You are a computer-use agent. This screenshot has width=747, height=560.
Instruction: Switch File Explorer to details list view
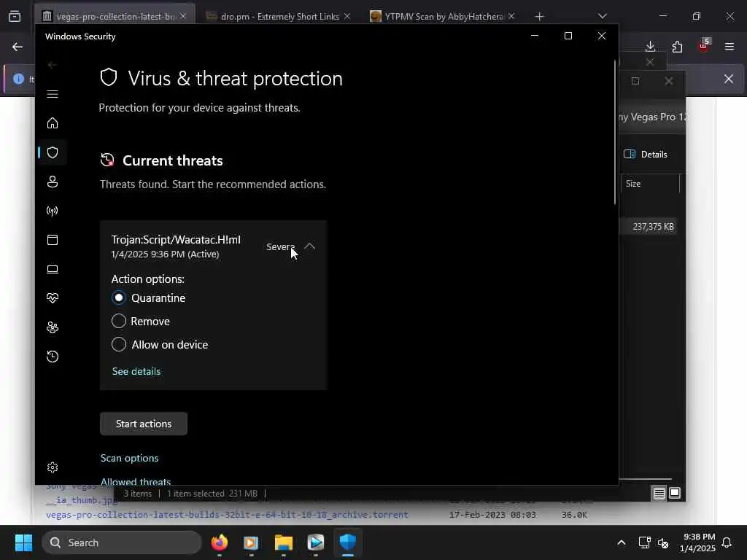point(659,494)
